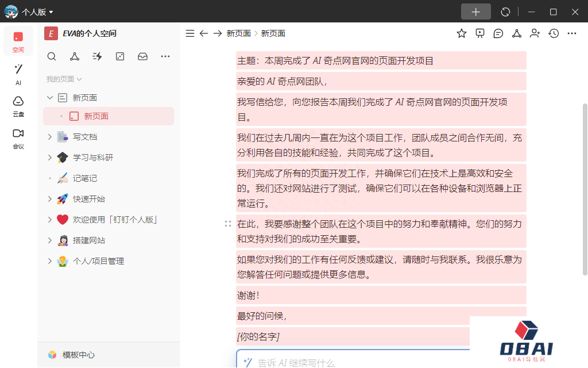Screen dimensions: 588x368
Task: Open 模板中心 template center
Action: (x=72, y=355)
